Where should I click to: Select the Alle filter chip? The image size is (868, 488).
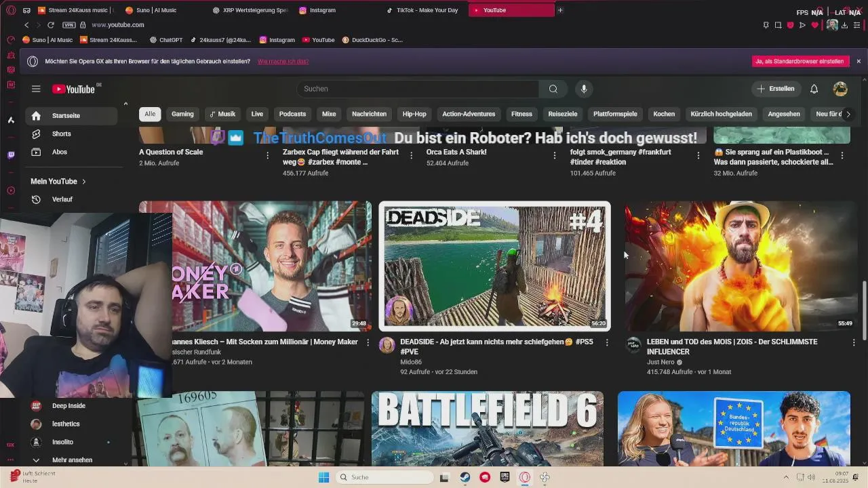coord(150,114)
